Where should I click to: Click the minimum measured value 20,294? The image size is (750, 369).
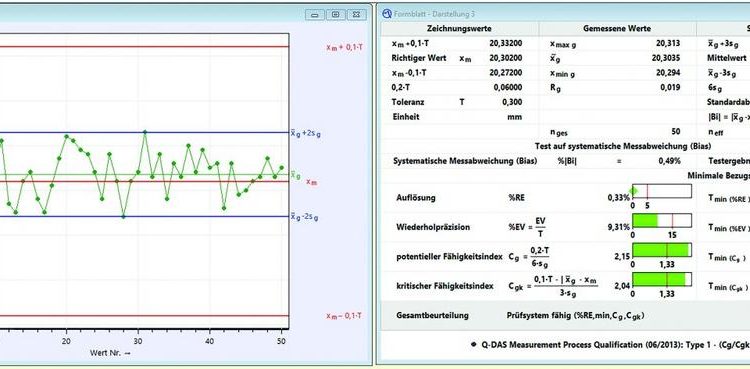pos(668,73)
